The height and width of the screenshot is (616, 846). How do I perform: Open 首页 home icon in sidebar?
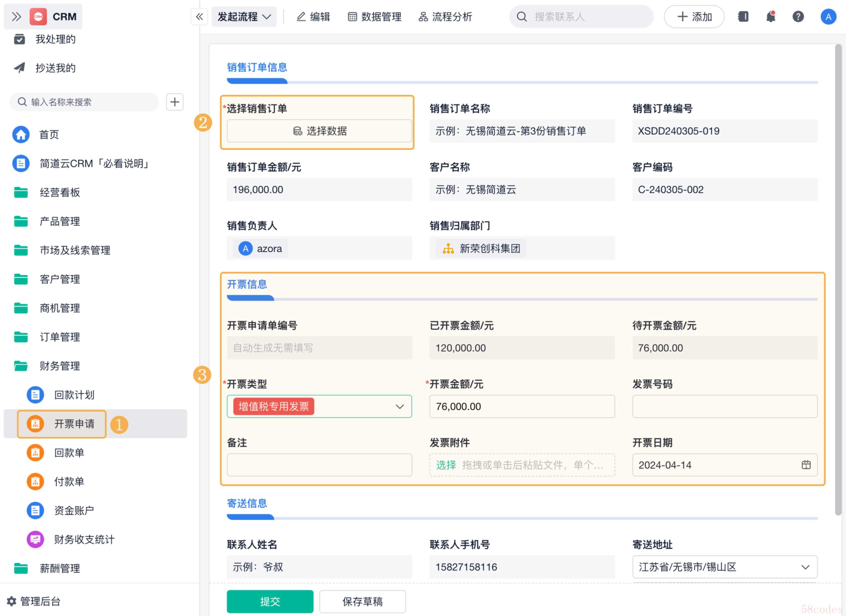21,134
